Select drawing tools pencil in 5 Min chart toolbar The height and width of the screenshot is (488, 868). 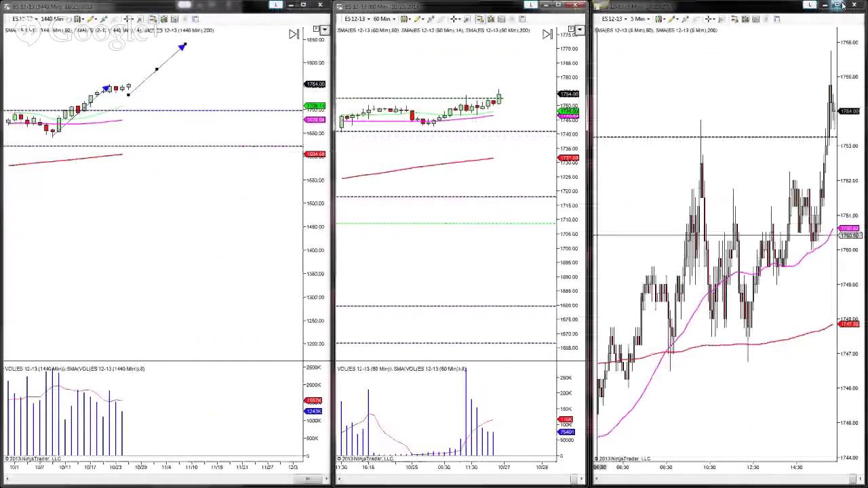click(x=673, y=19)
